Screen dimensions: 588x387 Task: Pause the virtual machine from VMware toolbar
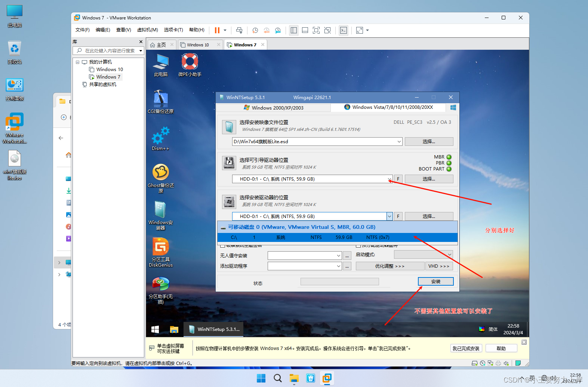(217, 30)
